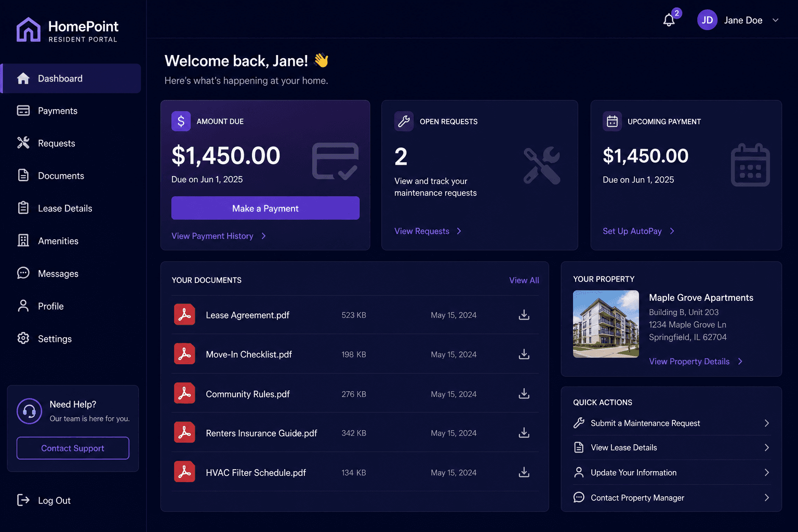Click the wrench Open Requests header icon

pyautogui.click(x=404, y=121)
